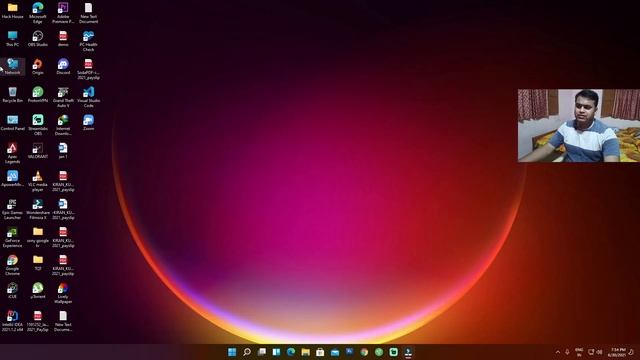Select the sony google tv folder
640x360 pixels.
coord(38,237)
